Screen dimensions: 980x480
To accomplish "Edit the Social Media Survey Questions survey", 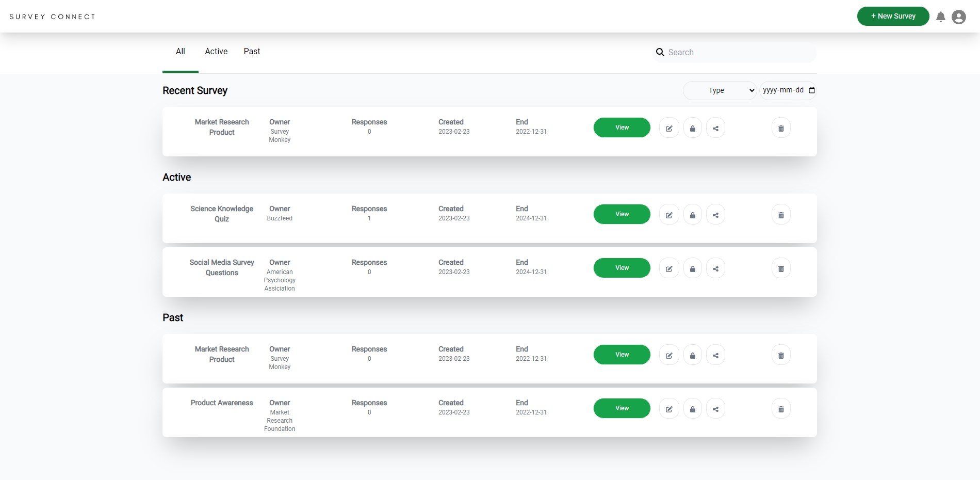I will pyautogui.click(x=669, y=268).
